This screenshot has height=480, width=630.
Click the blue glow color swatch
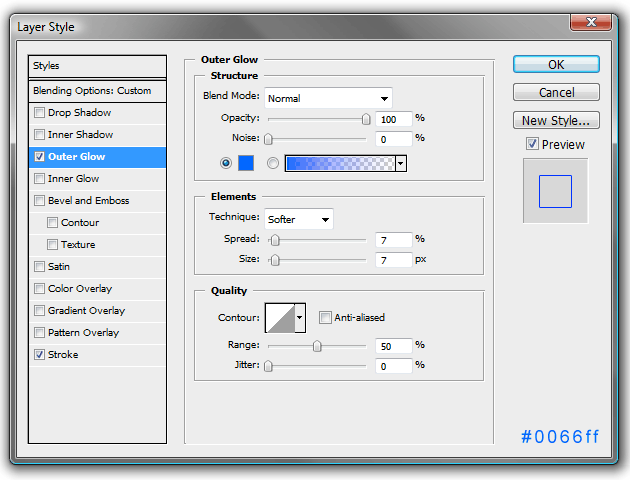tap(246, 163)
